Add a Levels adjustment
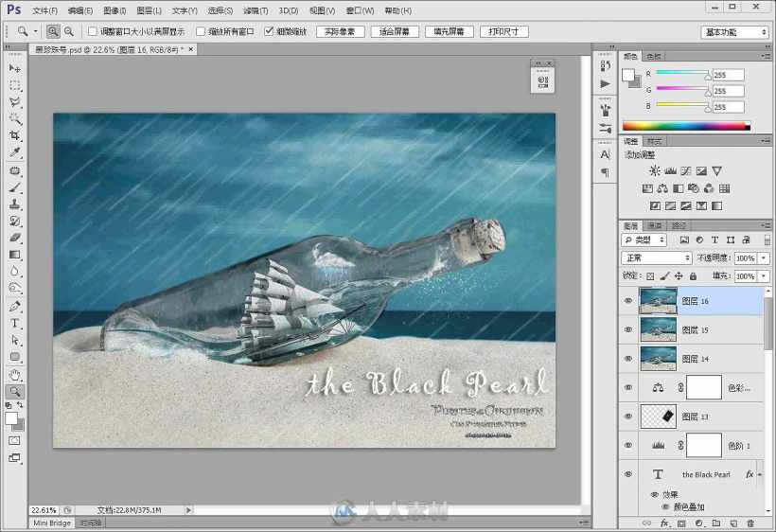776x532 pixels. pyautogui.click(x=671, y=171)
